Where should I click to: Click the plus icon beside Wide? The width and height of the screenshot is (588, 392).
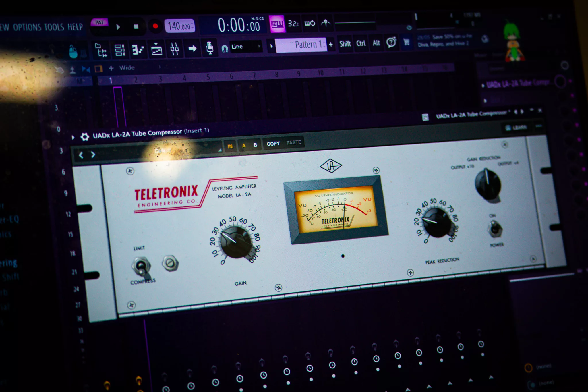point(111,68)
